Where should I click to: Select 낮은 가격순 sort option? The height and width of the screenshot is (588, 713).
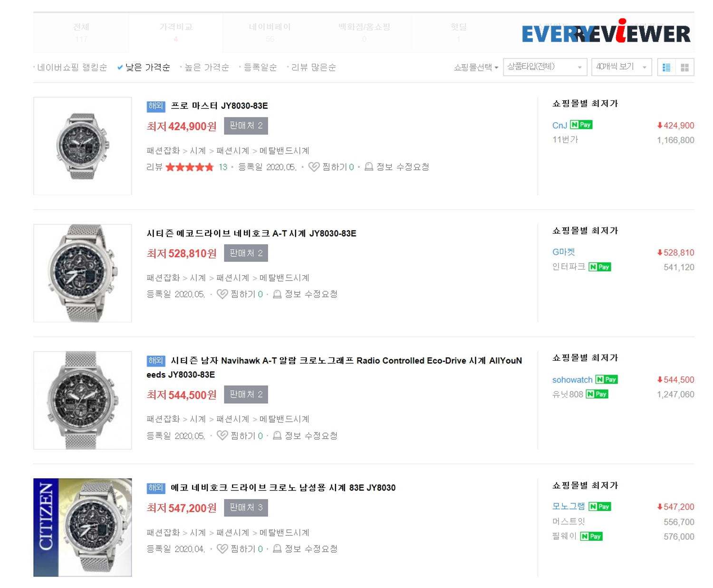pyautogui.click(x=144, y=67)
